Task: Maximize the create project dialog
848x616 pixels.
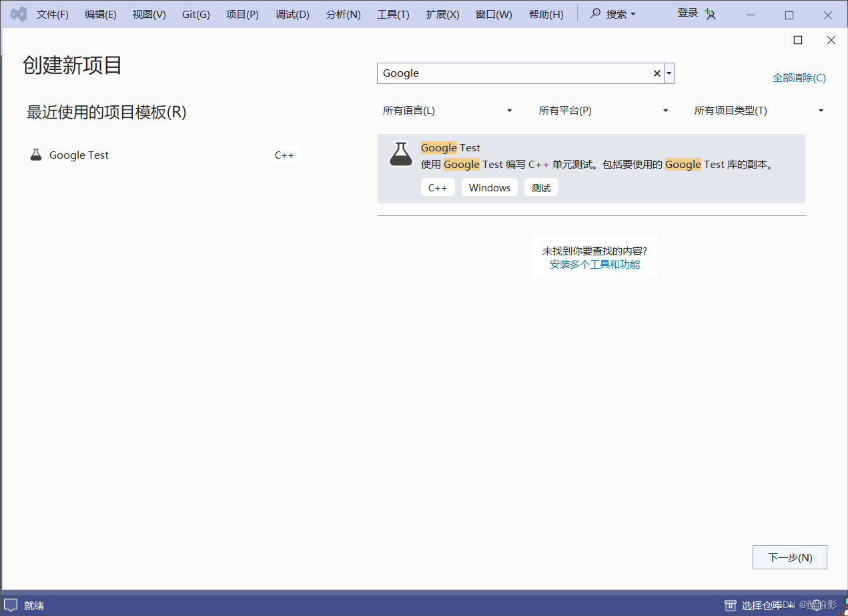Action: (x=798, y=40)
